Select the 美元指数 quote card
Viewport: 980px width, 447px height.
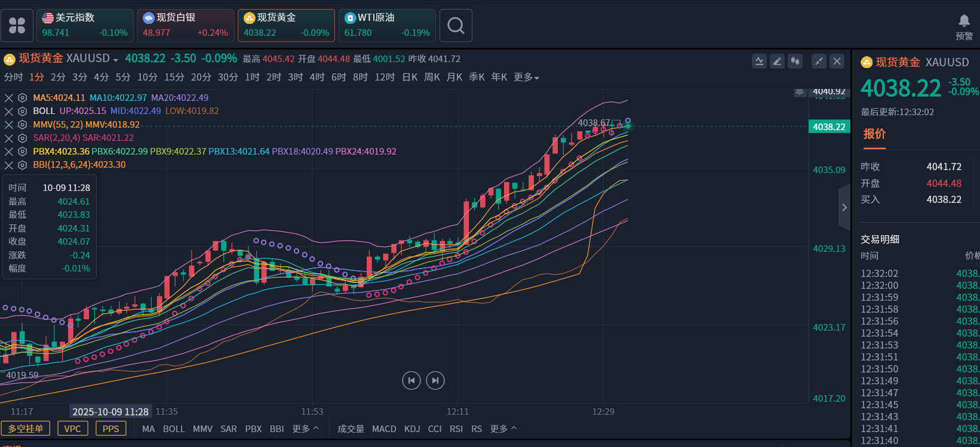point(85,26)
